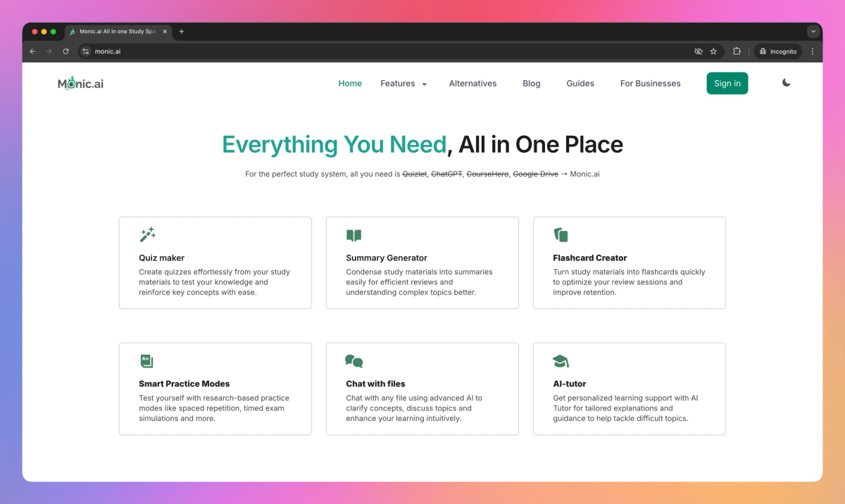Click the strikethrough Quizlet text
Screen dimensions: 845x504
(414, 174)
